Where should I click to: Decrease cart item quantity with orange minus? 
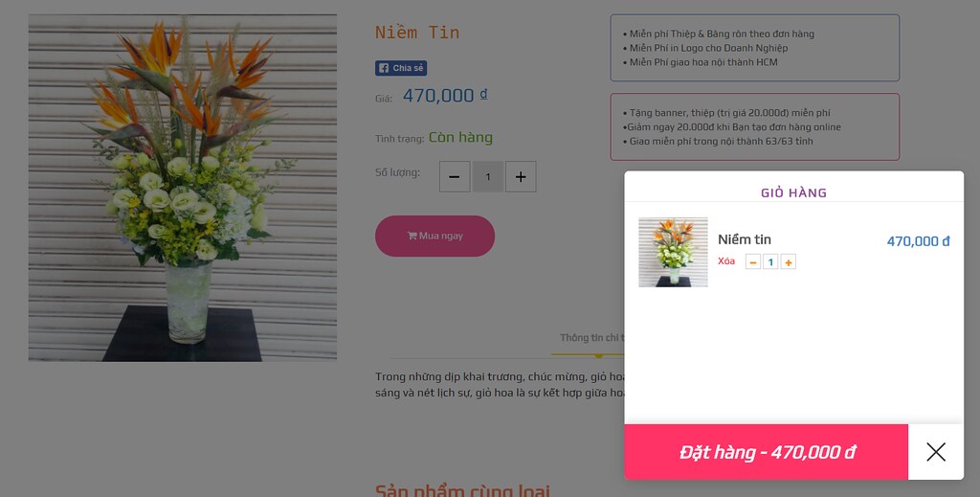coord(753,262)
